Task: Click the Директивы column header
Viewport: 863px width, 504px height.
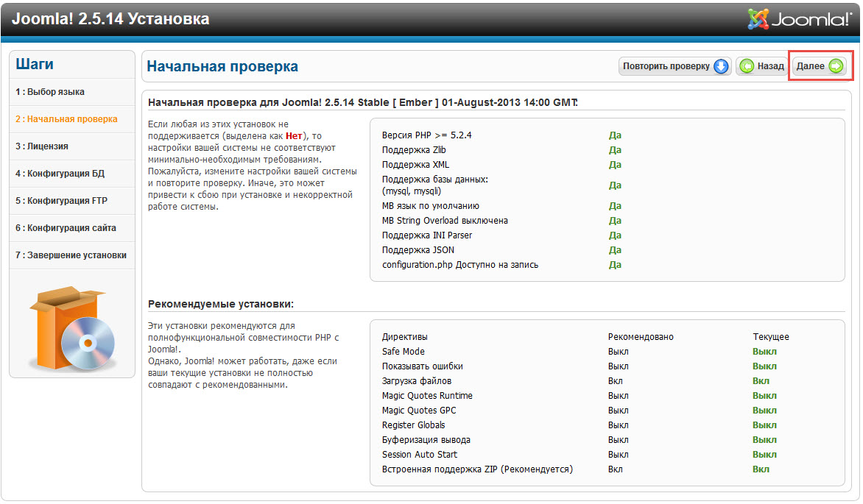Action: tap(404, 337)
